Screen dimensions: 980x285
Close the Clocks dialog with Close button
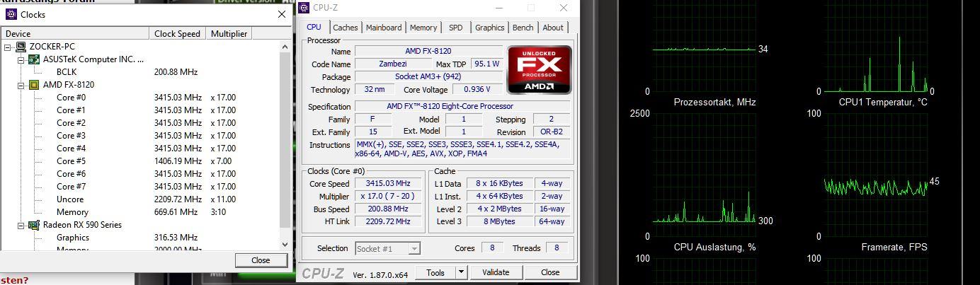(261, 260)
